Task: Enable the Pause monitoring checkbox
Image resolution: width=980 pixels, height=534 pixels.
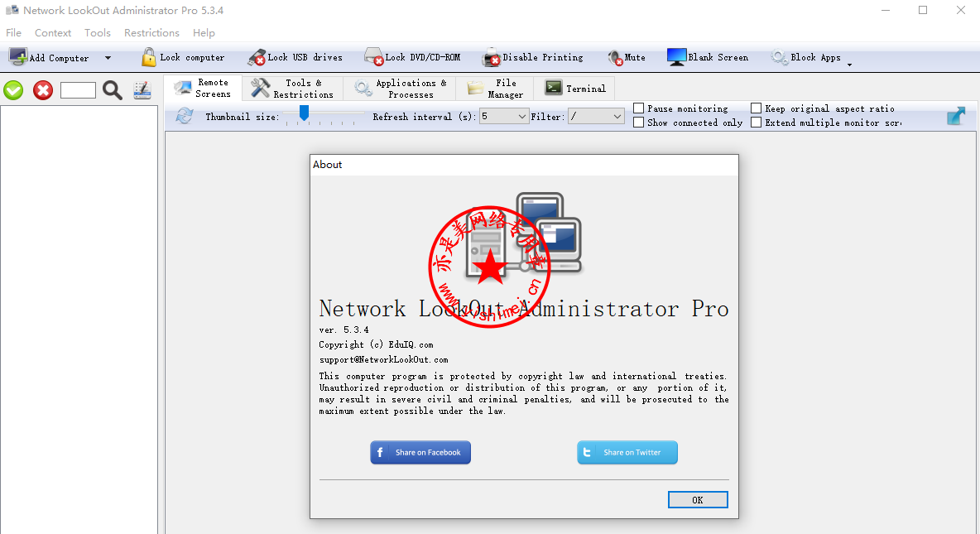Action: [639, 108]
